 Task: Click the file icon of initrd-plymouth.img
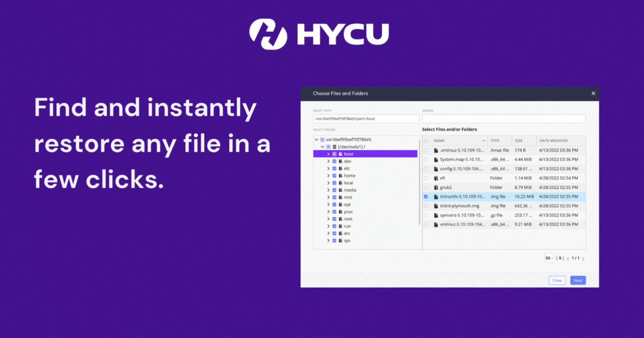(436, 205)
